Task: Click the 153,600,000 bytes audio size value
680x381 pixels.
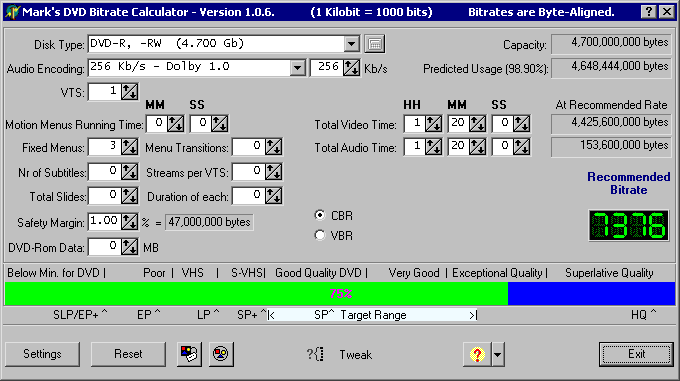Action: pyautogui.click(x=611, y=147)
